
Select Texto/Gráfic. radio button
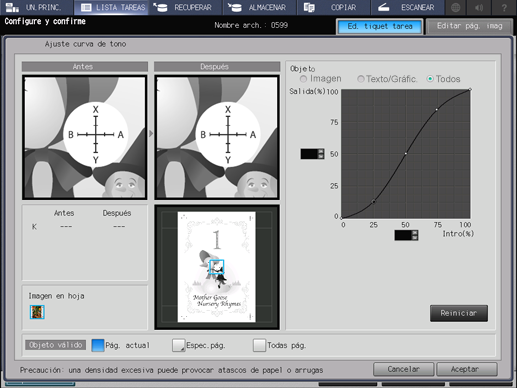pyautogui.click(x=360, y=79)
